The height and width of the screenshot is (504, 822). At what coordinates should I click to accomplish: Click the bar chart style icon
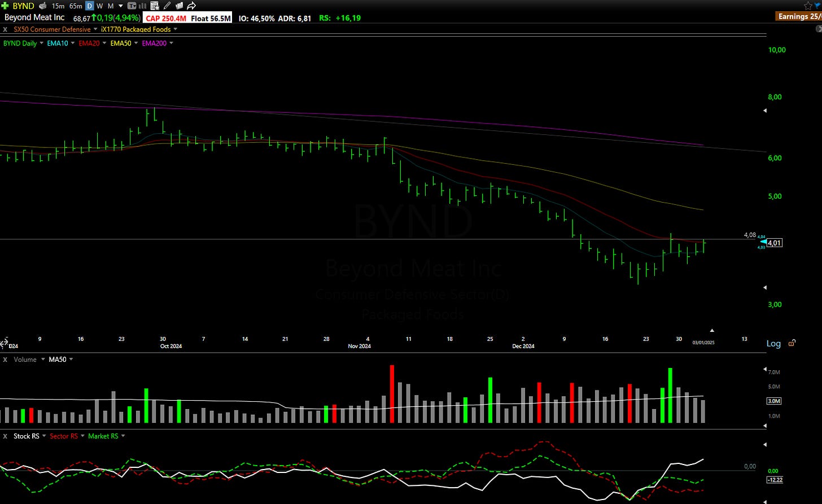click(x=143, y=6)
